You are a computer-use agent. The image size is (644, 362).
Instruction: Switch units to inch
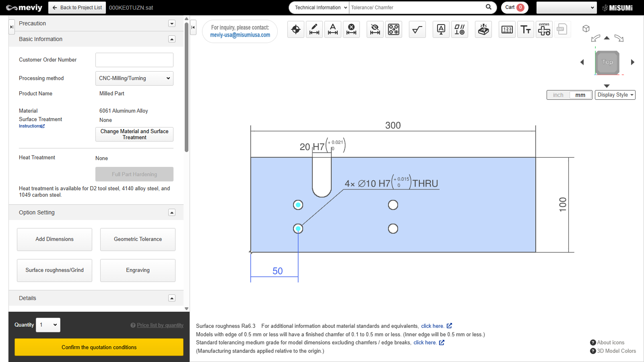[x=558, y=95]
